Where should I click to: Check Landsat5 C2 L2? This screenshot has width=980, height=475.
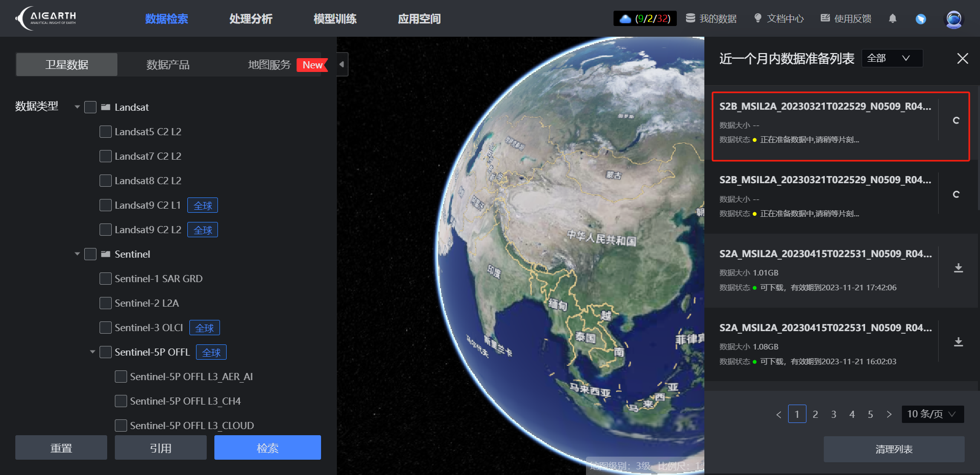coord(106,132)
